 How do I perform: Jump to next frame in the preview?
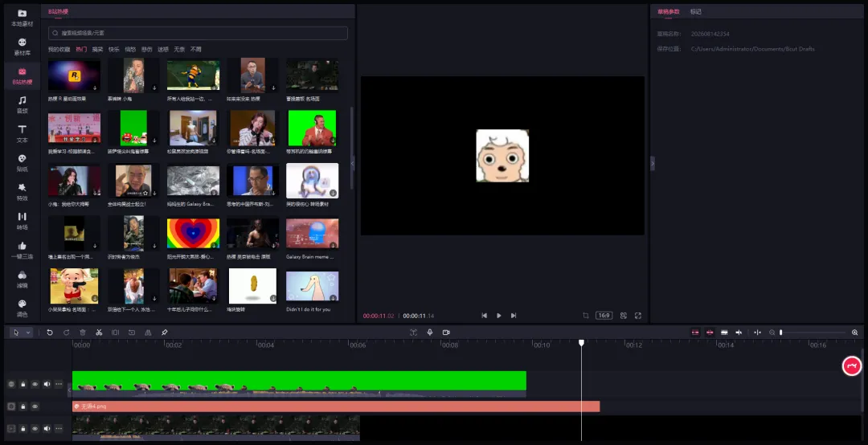(514, 316)
